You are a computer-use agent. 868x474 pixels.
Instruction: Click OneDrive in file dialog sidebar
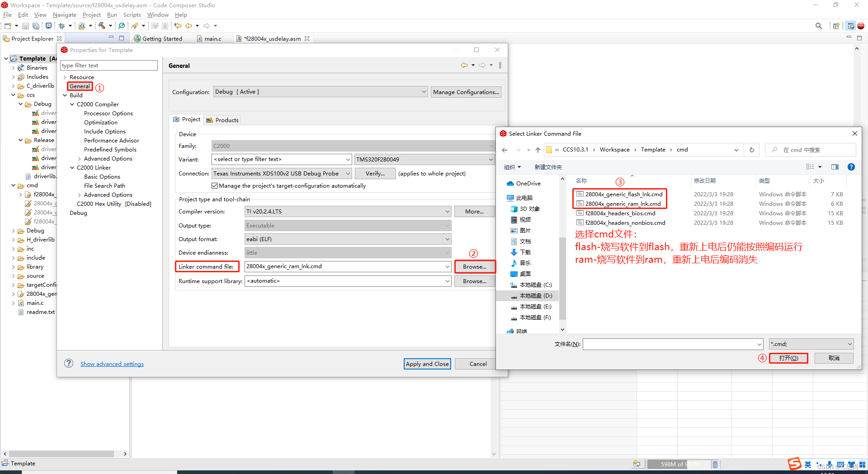[528, 183]
